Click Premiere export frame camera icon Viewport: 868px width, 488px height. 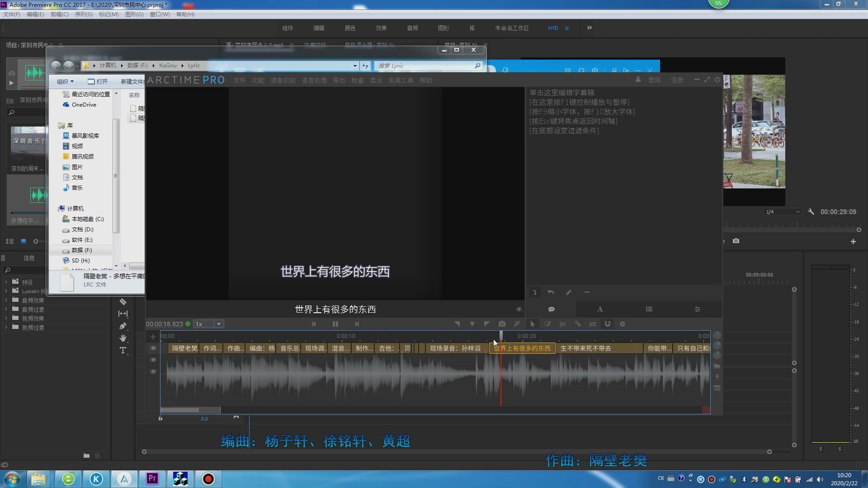736,241
